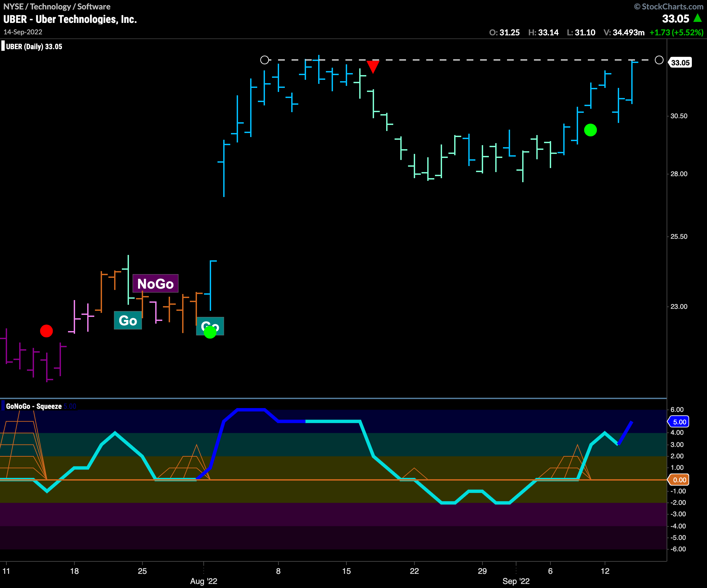Click the 23.00 price axis label
The image size is (707, 588).
(679, 306)
